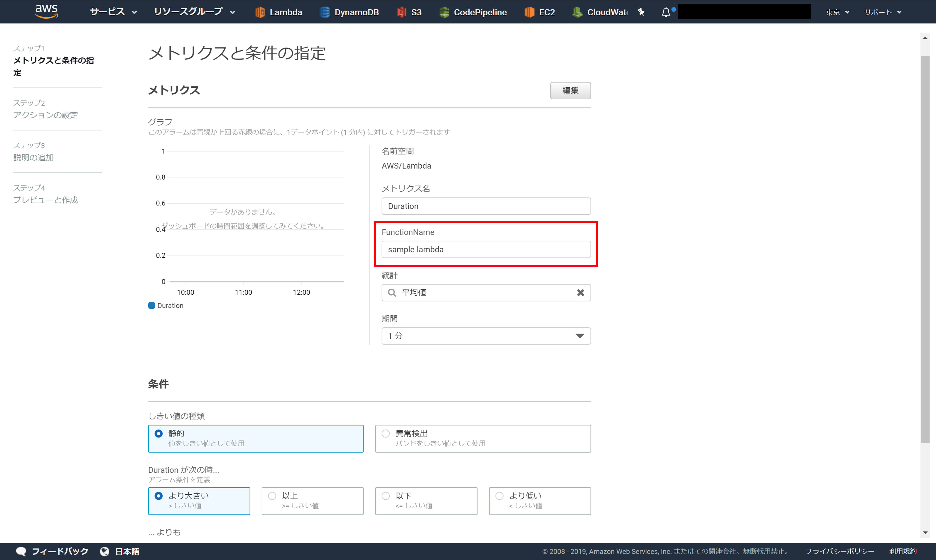Image resolution: width=936 pixels, height=560 pixels.
Task: Open CodePipeline shortcut icon
Action: tap(444, 12)
